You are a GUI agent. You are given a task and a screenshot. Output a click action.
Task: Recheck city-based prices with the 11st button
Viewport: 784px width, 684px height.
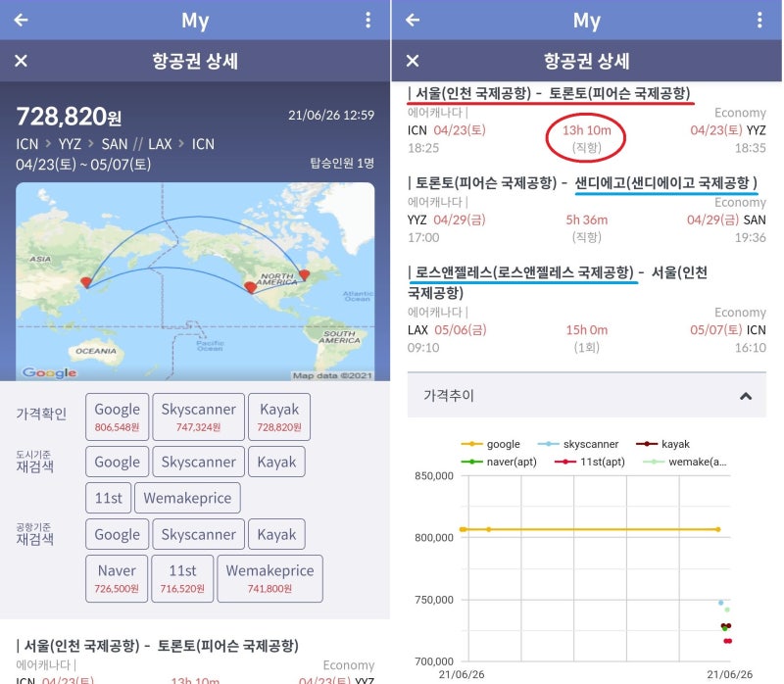pyautogui.click(x=109, y=498)
